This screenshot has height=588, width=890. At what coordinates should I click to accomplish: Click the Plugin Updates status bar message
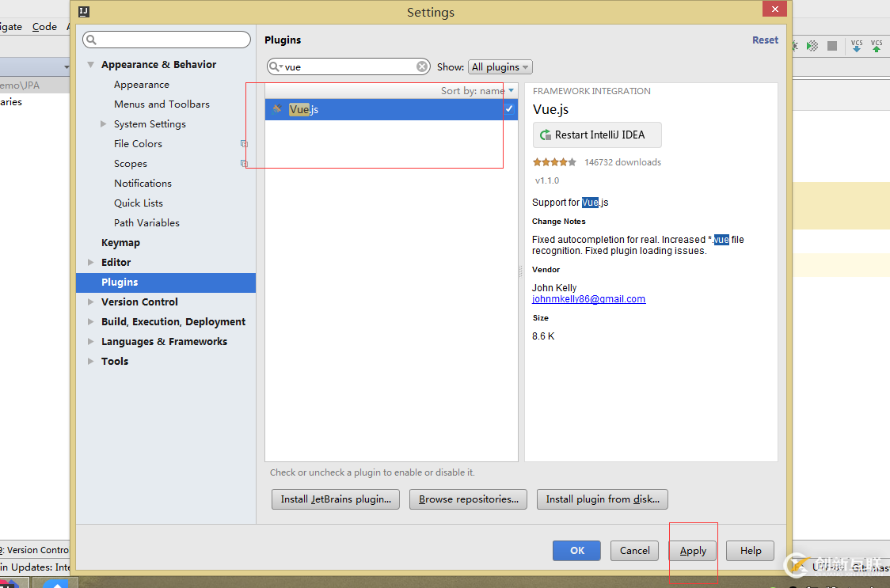click(35, 567)
